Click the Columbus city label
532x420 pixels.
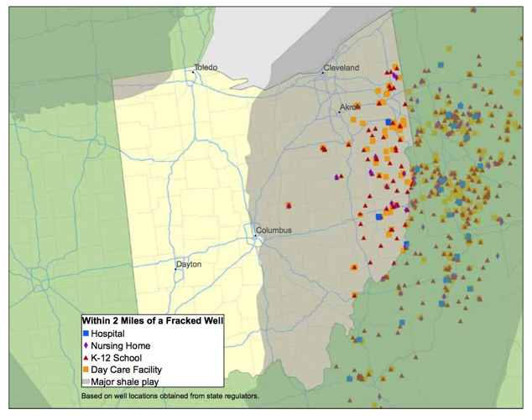click(x=274, y=231)
